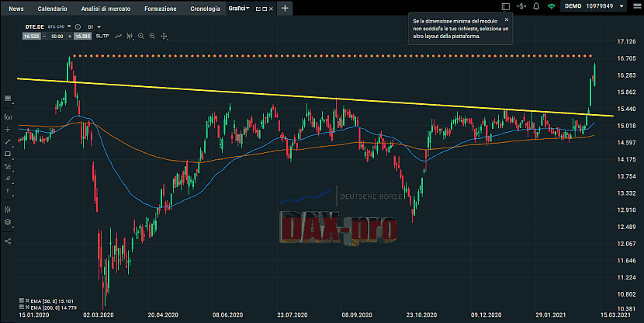The image size is (644, 323).
Task: Select the chart move/crosshair arrows tool
Action: click(164, 36)
